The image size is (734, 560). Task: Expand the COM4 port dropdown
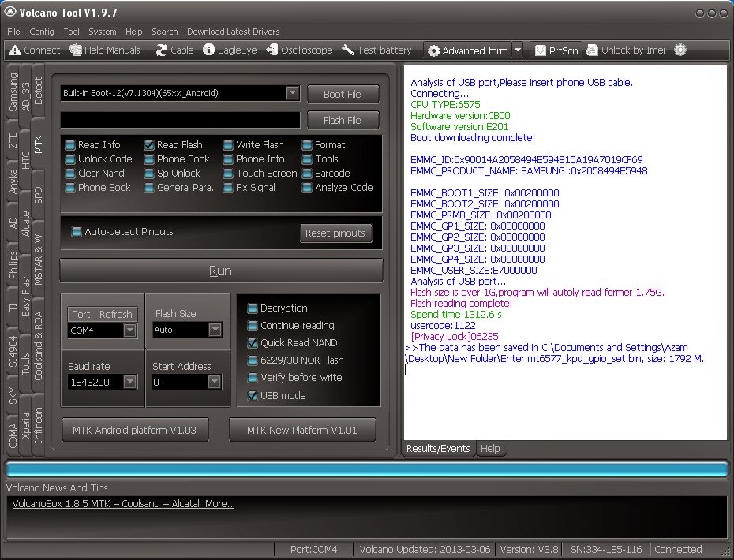(x=129, y=330)
